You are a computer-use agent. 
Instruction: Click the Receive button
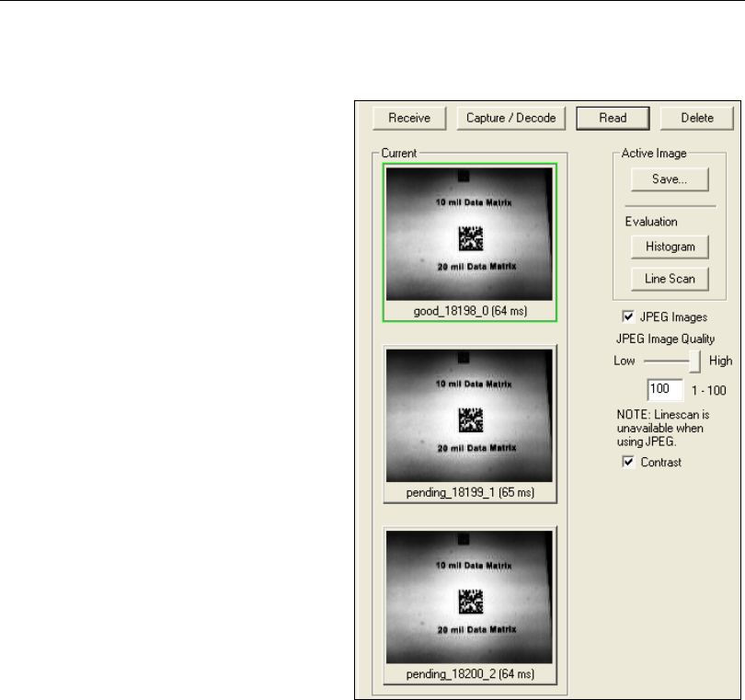(409, 119)
